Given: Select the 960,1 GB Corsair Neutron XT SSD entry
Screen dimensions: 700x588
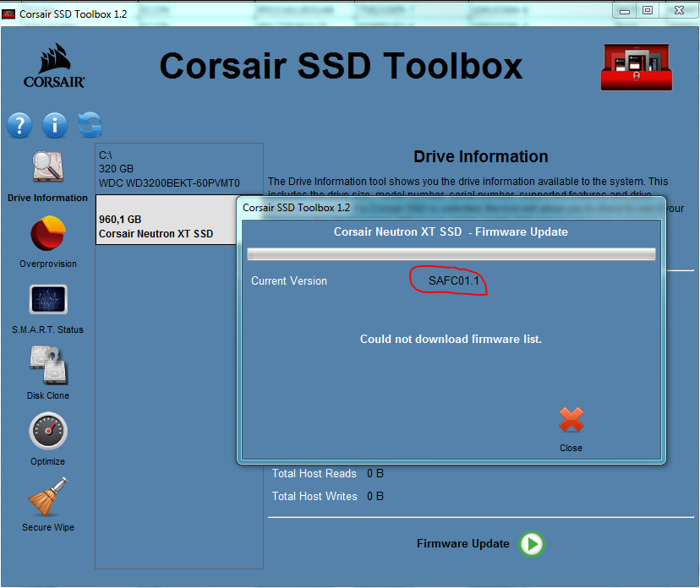Looking at the screenshot, I should coord(166,220).
